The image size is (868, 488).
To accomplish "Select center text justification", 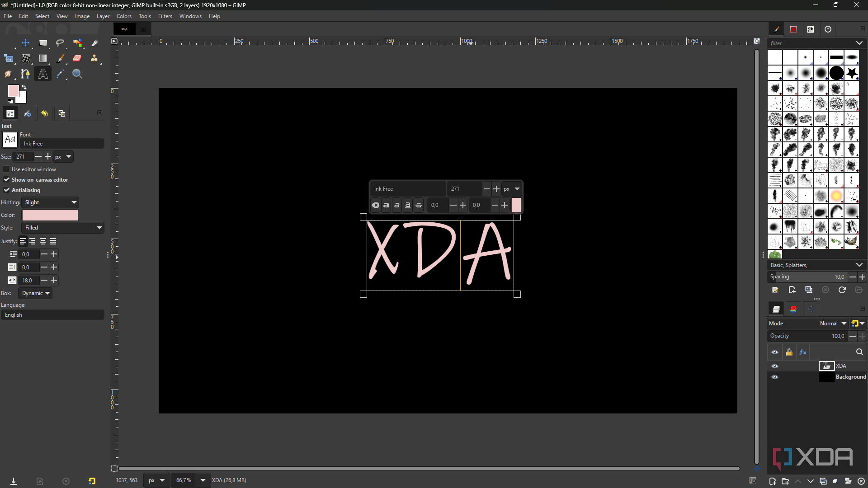I will point(43,241).
